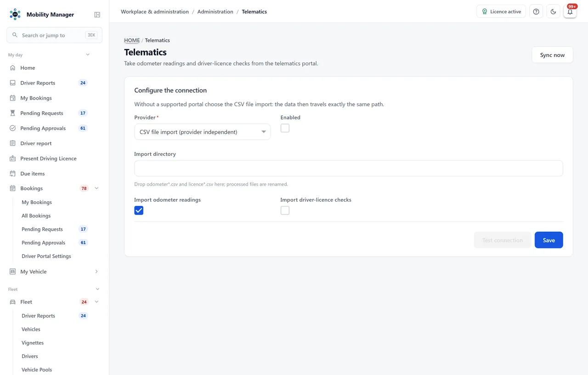
Task: Expand the My Vehicle submenu chevron
Action: tap(96, 272)
